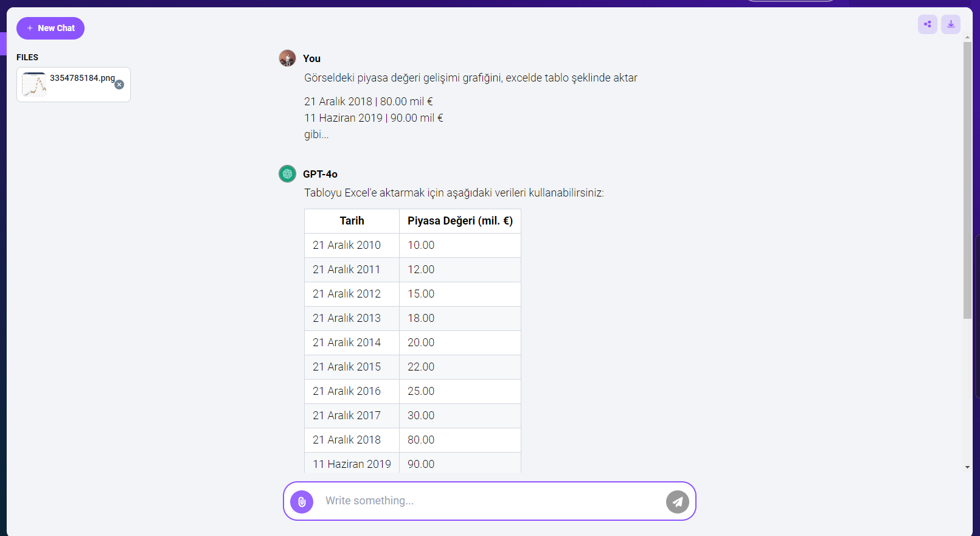The width and height of the screenshot is (980, 536).
Task: Remove the 3354785184.png attached file
Action: coord(120,85)
